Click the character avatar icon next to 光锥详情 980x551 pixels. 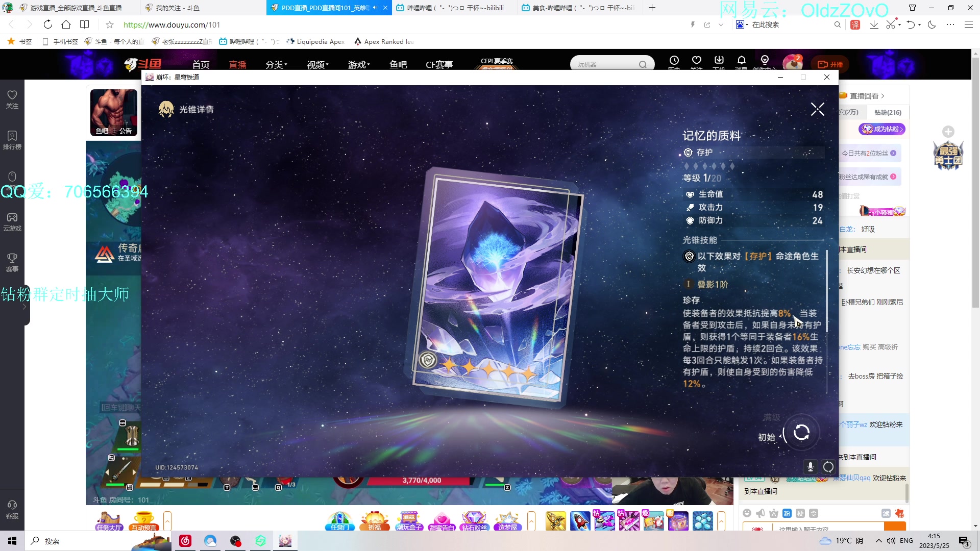coord(166,109)
